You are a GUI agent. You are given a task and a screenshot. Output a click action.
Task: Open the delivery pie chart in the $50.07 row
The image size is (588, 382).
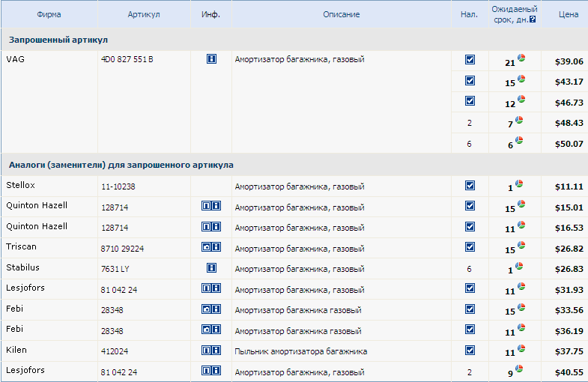pyautogui.click(x=519, y=140)
